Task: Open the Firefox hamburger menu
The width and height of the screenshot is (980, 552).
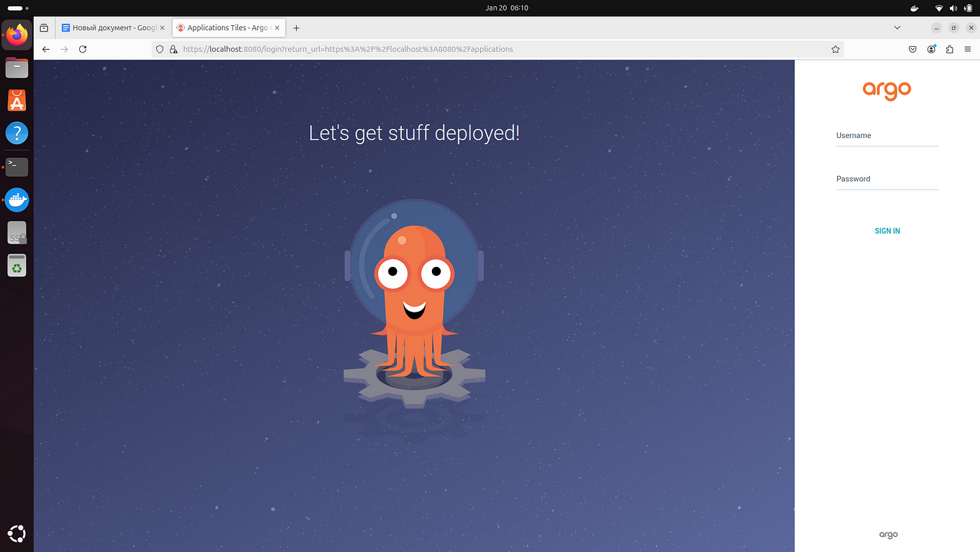Action: 968,49
